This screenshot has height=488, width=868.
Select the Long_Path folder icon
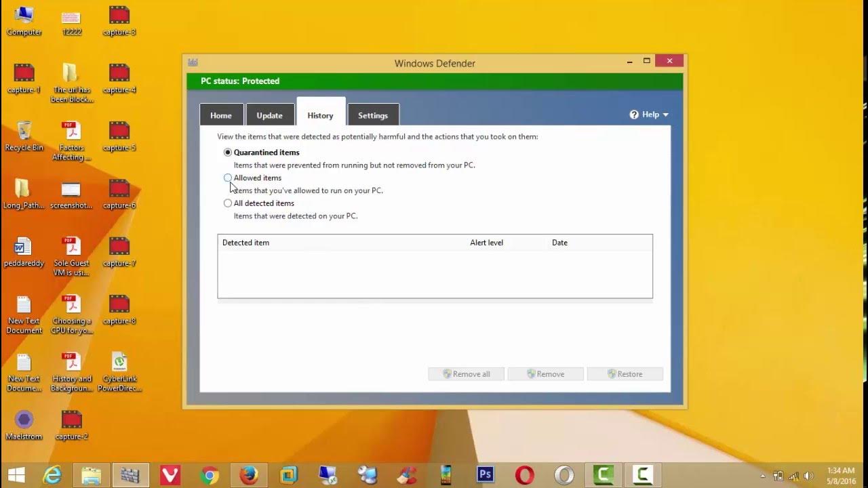(24, 194)
